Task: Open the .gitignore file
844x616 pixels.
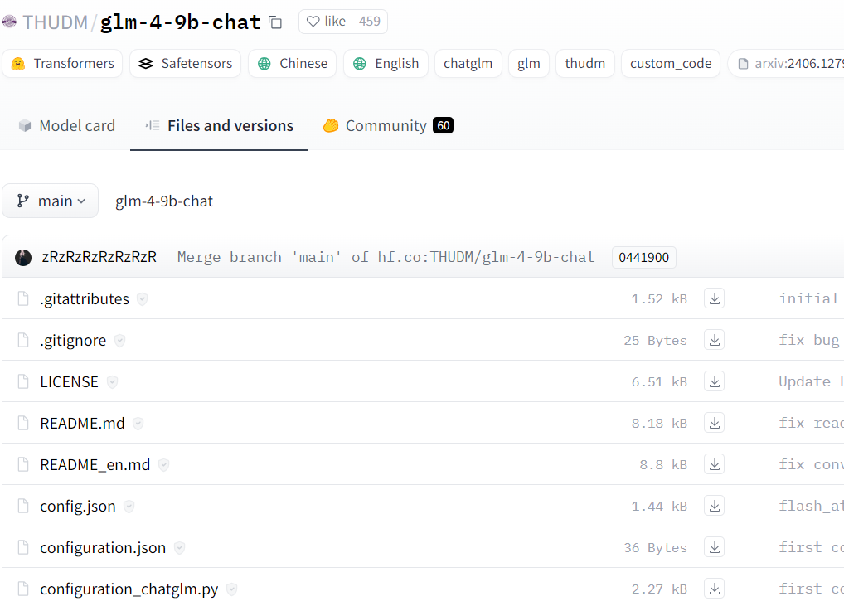Action: [73, 340]
